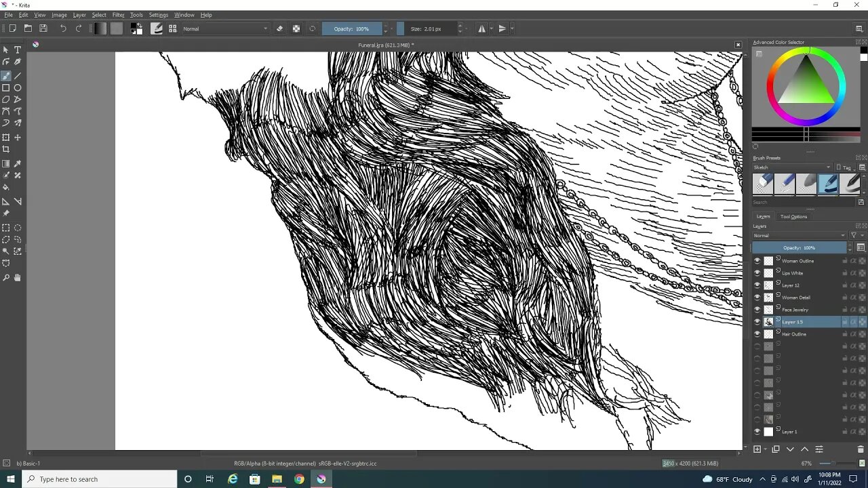This screenshot has width=868, height=488.
Task: Choose the Crop tool
Action: 6,149
